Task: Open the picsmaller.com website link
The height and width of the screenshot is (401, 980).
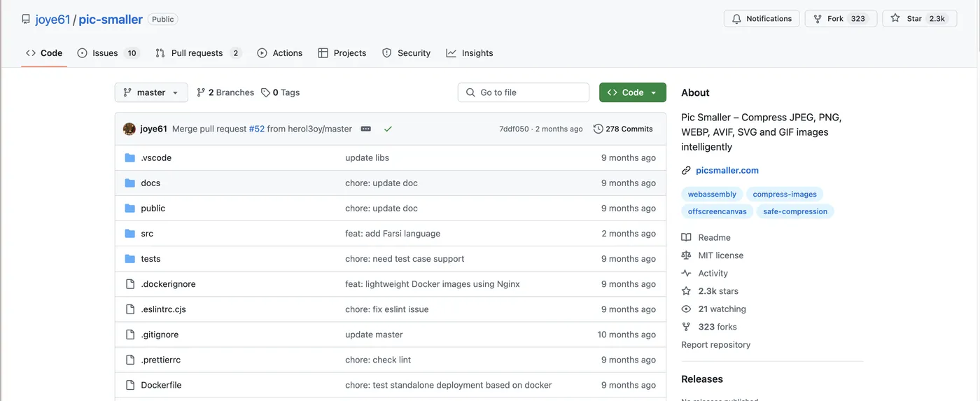Action: coord(727,170)
